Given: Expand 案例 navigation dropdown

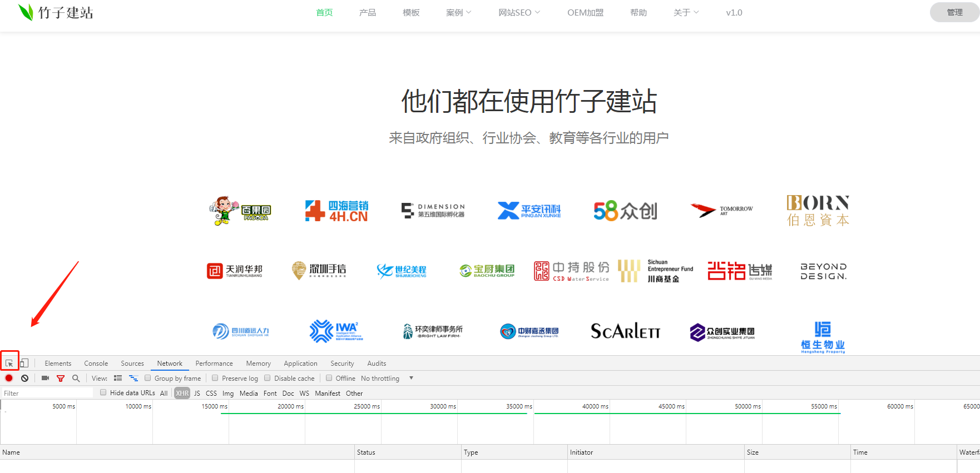Looking at the screenshot, I should click(x=458, y=12).
